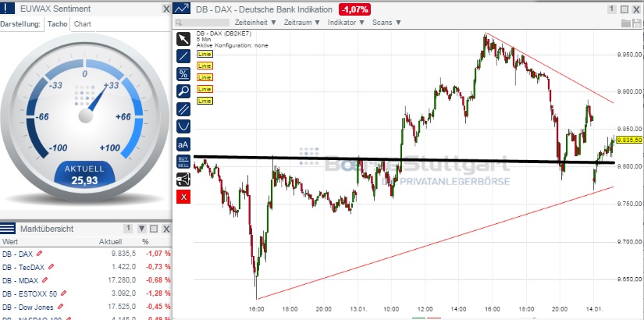
Task: Click the EUWAX Sentiment exclamation icon
Action: pos(7,9)
